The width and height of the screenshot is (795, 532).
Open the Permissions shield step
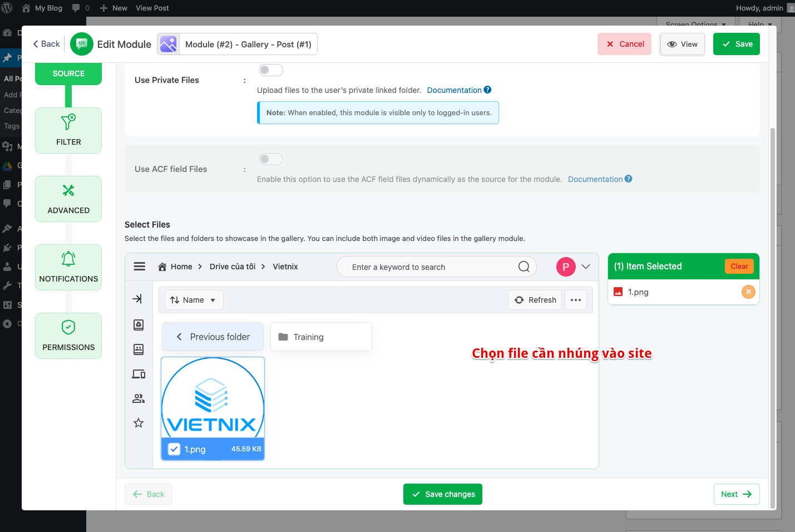[x=68, y=336]
